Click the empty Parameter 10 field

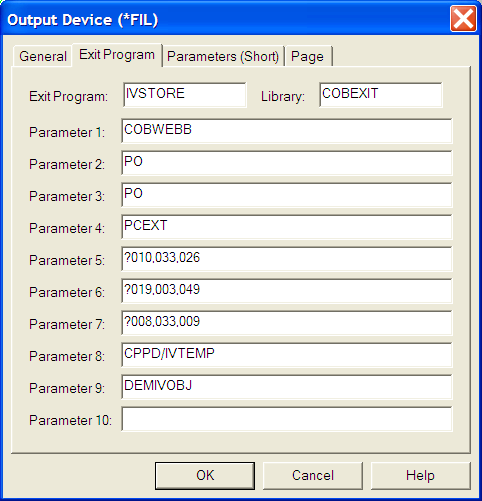[x=287, y=419]
